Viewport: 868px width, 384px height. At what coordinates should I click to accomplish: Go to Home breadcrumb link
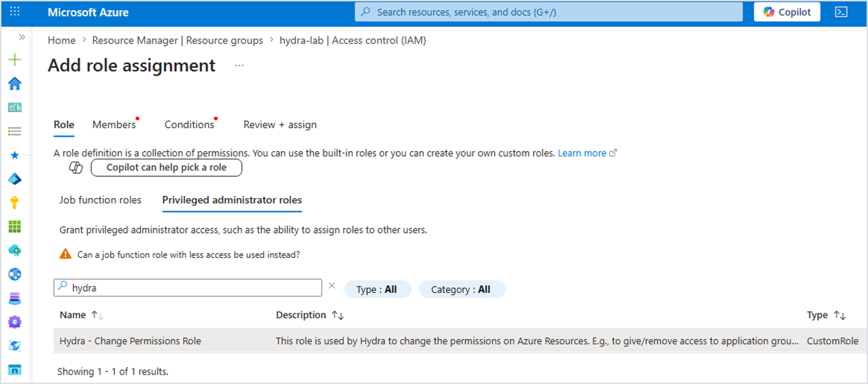click(62, 41)
